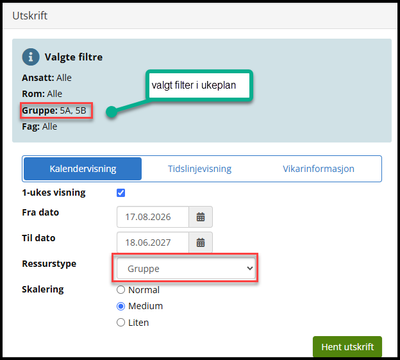Click the Ansatt: Alle filter text
Screen dimensions: 400x360
[x=47, y=78]
